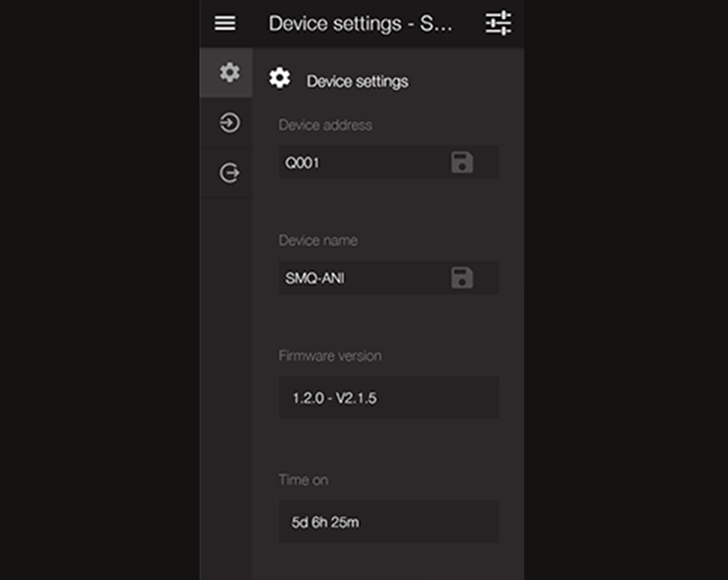Click the gear icon next to Device settings heading
Screen dimensions: 728x580
click(280, 78)
